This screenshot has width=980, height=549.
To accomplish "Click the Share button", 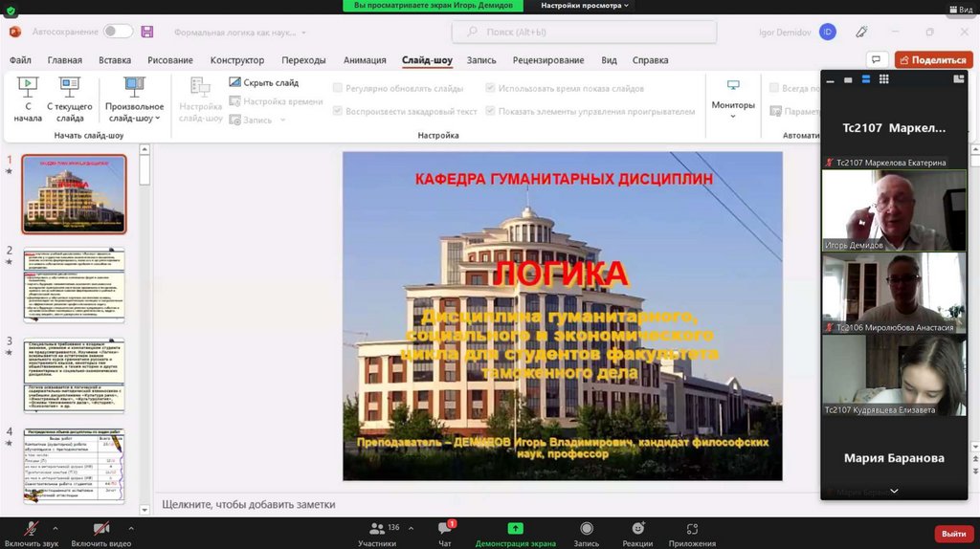I will click(933, 60).
